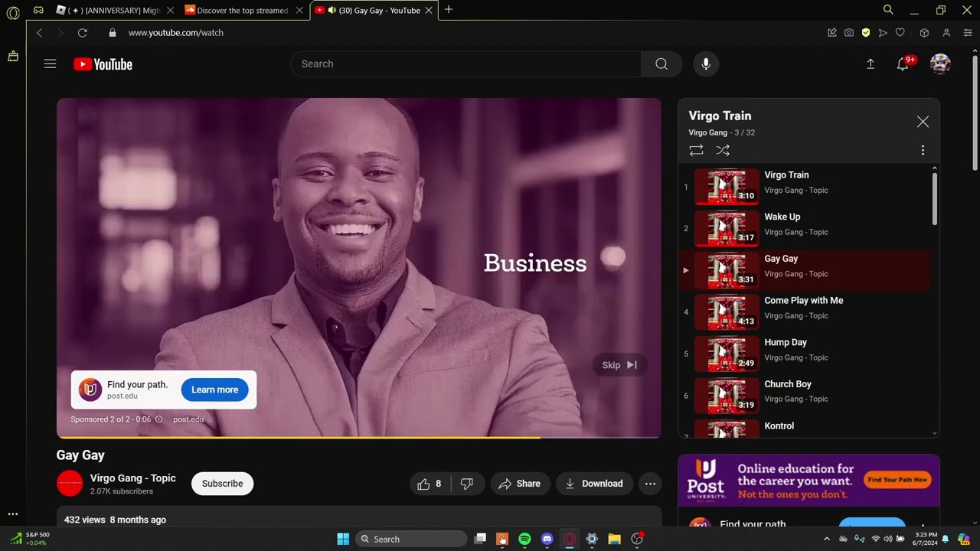Viewport: 980px width, 551px height.
Task: Toggle playlist loop
Action: 696,151
